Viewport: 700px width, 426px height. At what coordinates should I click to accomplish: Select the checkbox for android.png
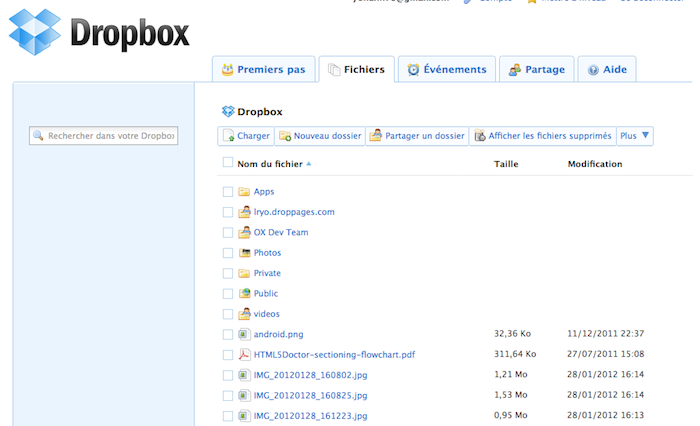point(228,335)
